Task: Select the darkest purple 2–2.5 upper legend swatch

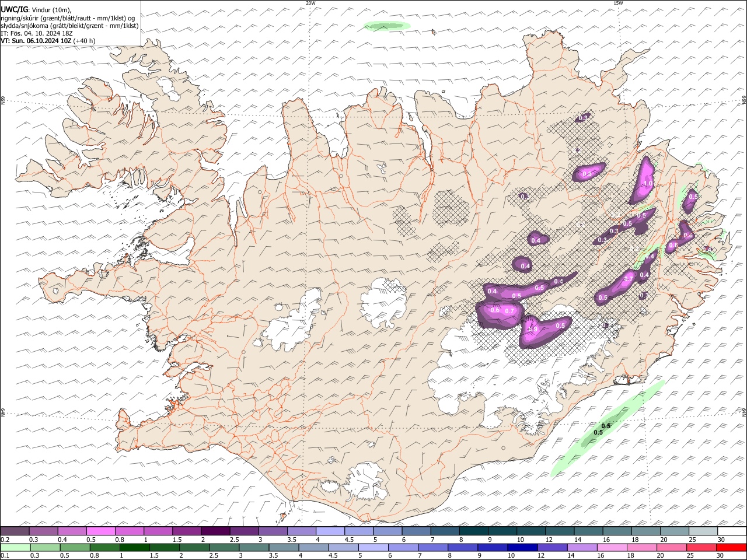Action: [215, 531]
